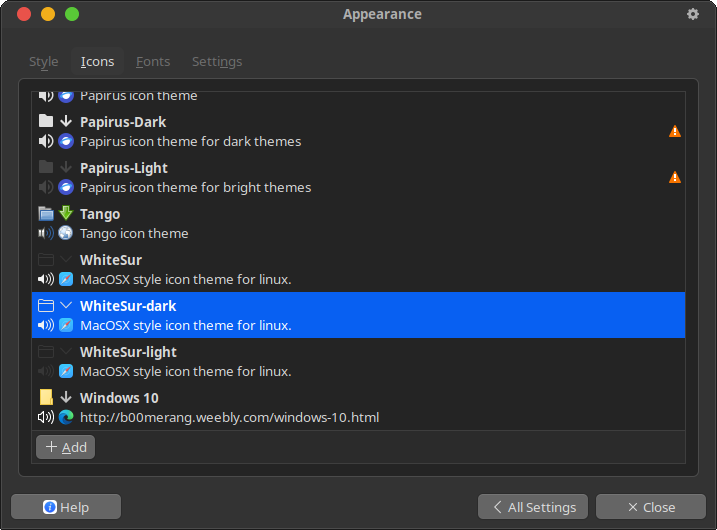Click the WhiteSur Safari compass icon
The image size is (717, 530).
[x=66, y=279]
